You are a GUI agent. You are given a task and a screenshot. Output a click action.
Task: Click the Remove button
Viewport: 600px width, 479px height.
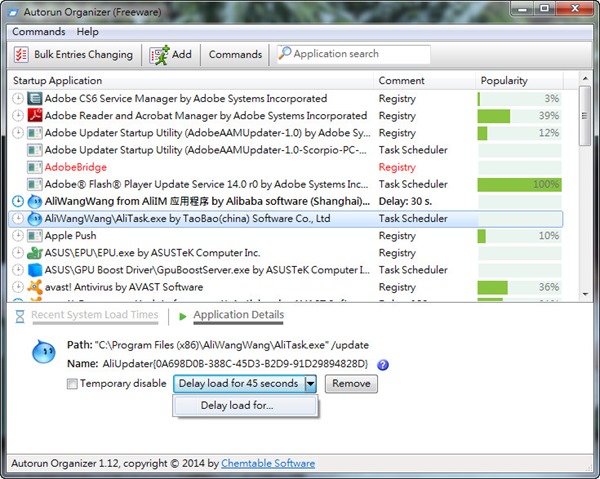point(351,383)
